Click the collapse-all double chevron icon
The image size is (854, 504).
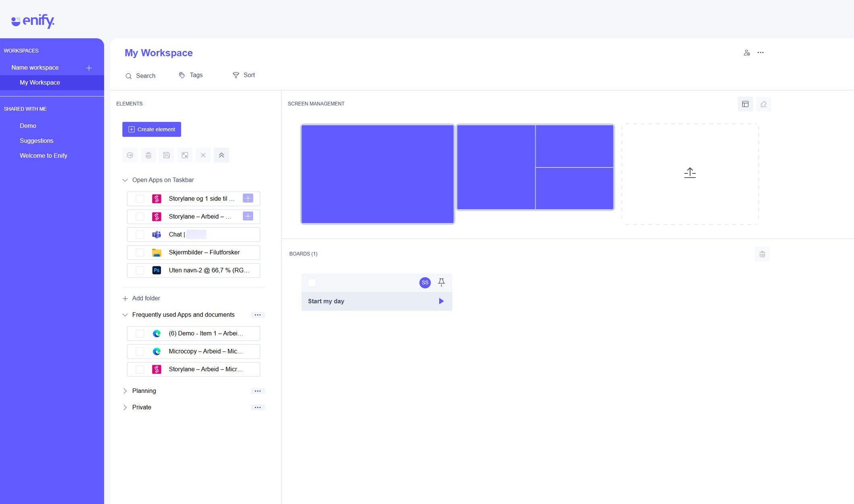pos(221,155)
